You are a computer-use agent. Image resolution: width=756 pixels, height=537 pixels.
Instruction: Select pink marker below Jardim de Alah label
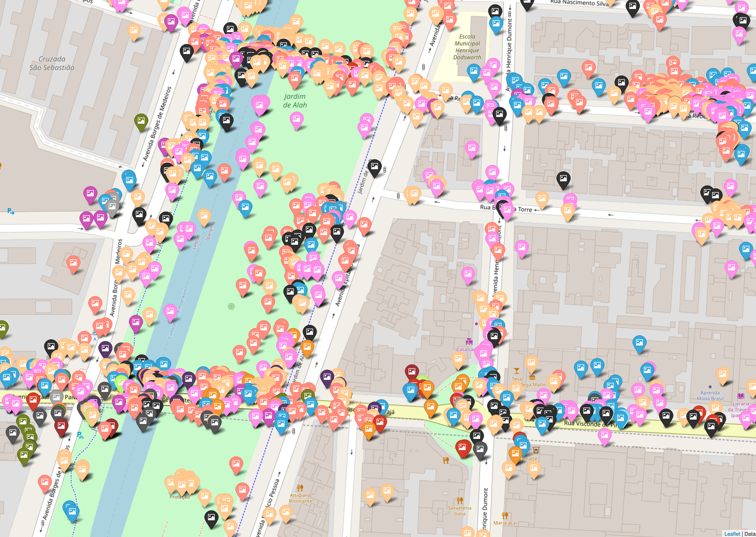click(x=296, y=119)
